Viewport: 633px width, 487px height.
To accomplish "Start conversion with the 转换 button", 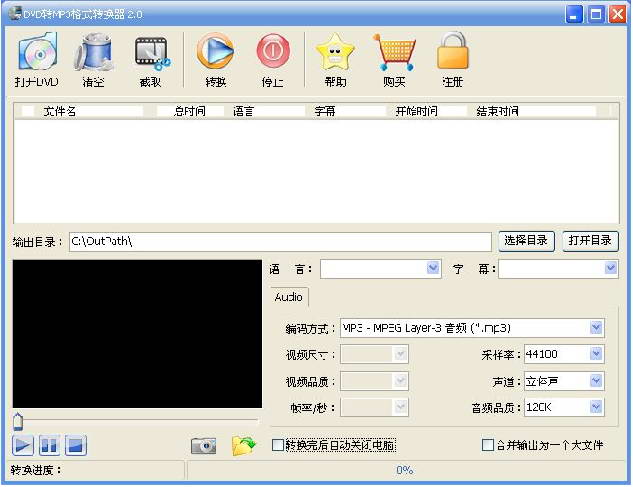I will click(216, 60).
